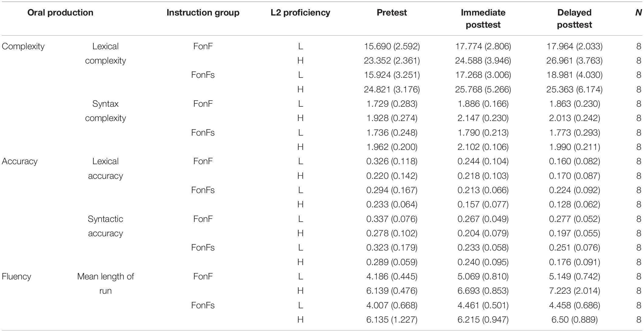Select the Syntactic accuracy subcategory cell
644x332 pixels.
coord(106,226)
